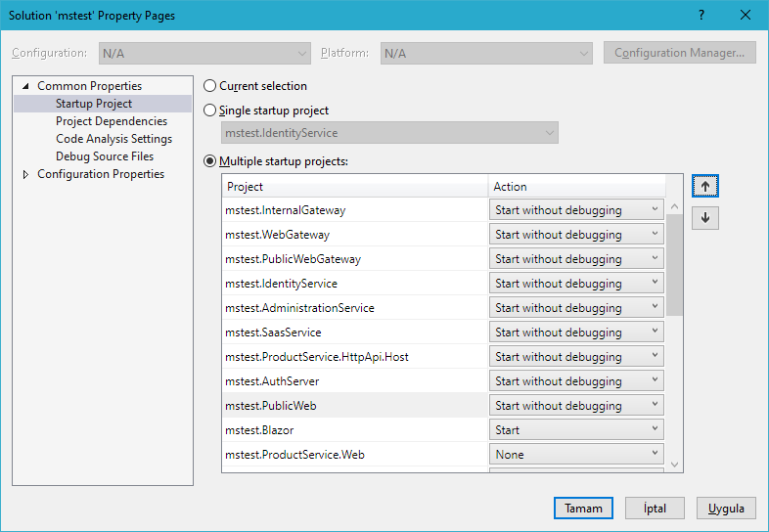
Task: Choose the Single startup project option
Action: click(209, 111)
